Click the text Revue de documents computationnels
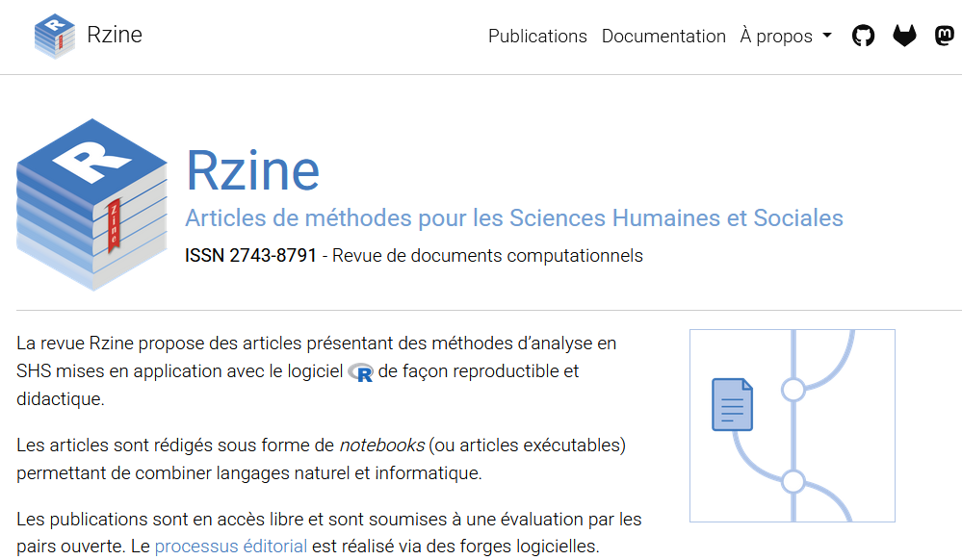962x560 pixels. [x=487, y=256]
